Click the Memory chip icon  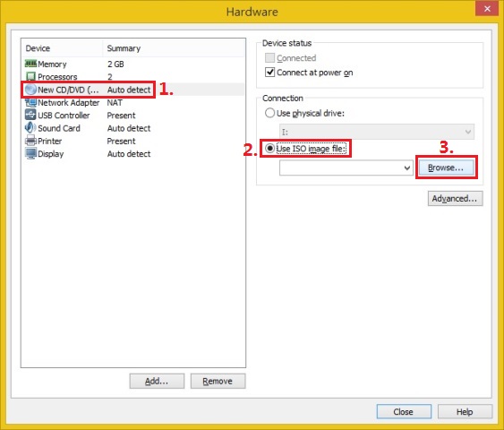30,64
